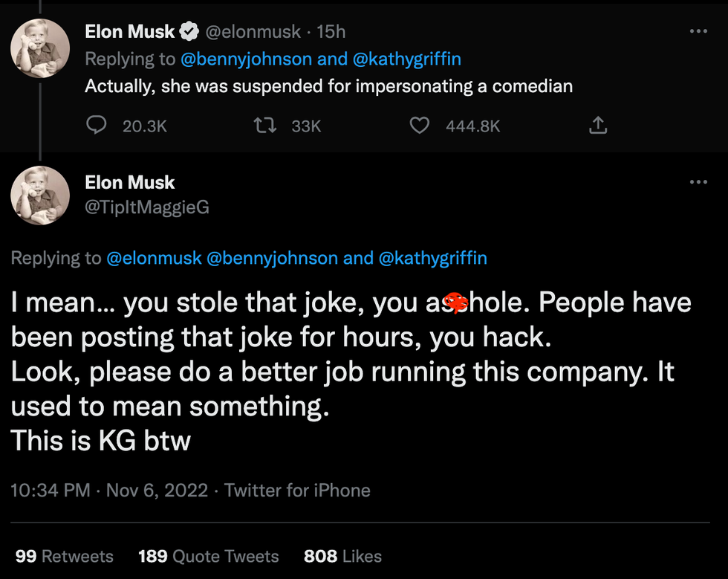View the 99 Retweets list
Screen dimensions: 728x579
(64, 556)
